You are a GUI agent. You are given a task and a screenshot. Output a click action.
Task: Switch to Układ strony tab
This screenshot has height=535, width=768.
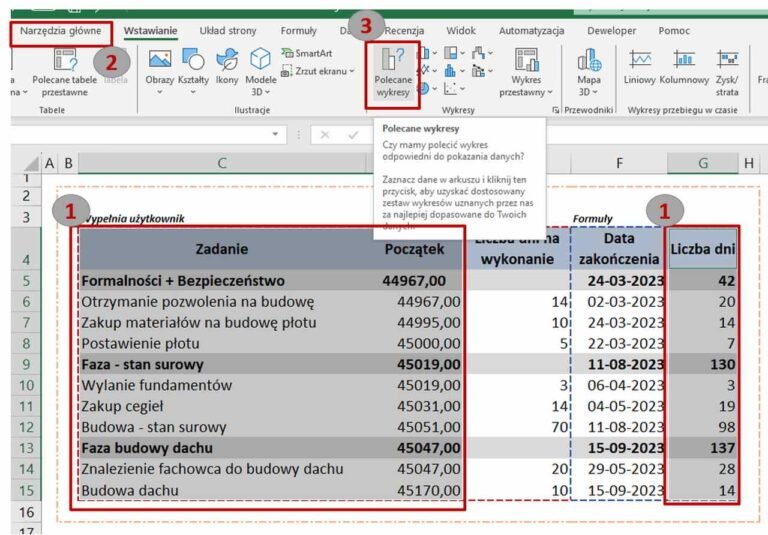[x=228, y=31]
